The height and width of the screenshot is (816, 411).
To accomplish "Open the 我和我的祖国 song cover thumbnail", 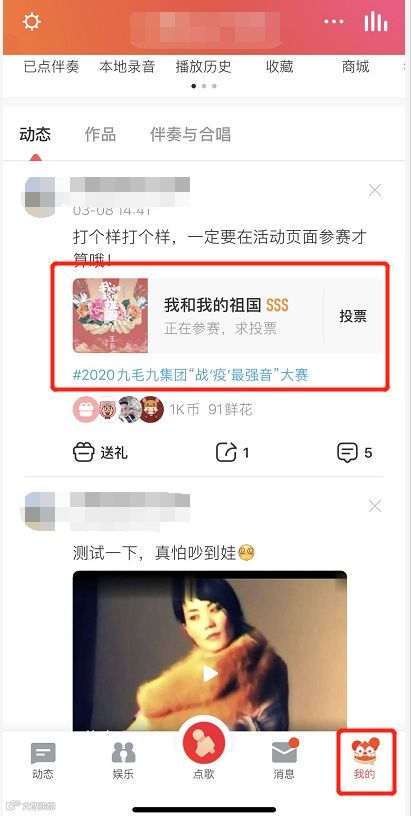I will coord(110,315).
